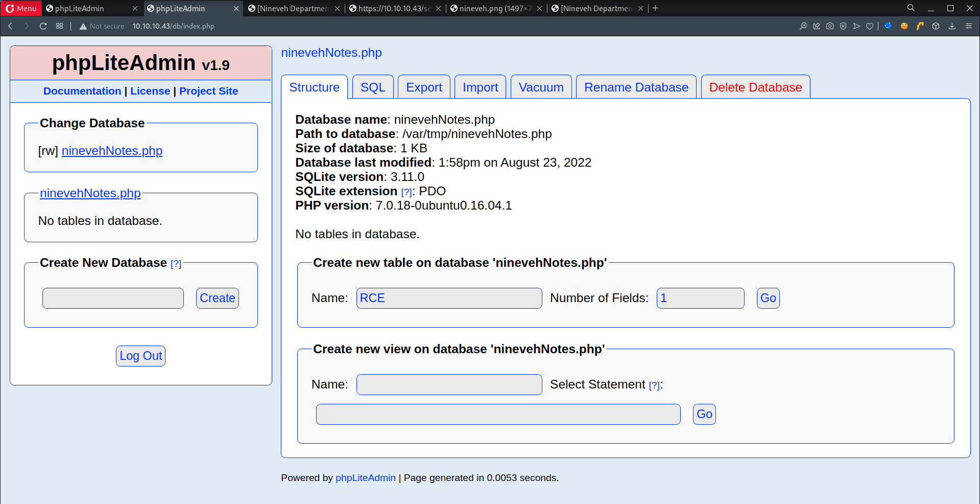The height and width of the screenshot is (504, 980).
Task: Open the easy setup sliders icon
Action: click(969, 26)
